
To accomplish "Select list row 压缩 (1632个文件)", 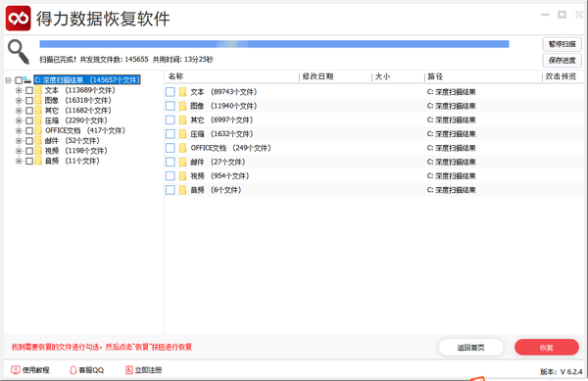I will (374, 134).
